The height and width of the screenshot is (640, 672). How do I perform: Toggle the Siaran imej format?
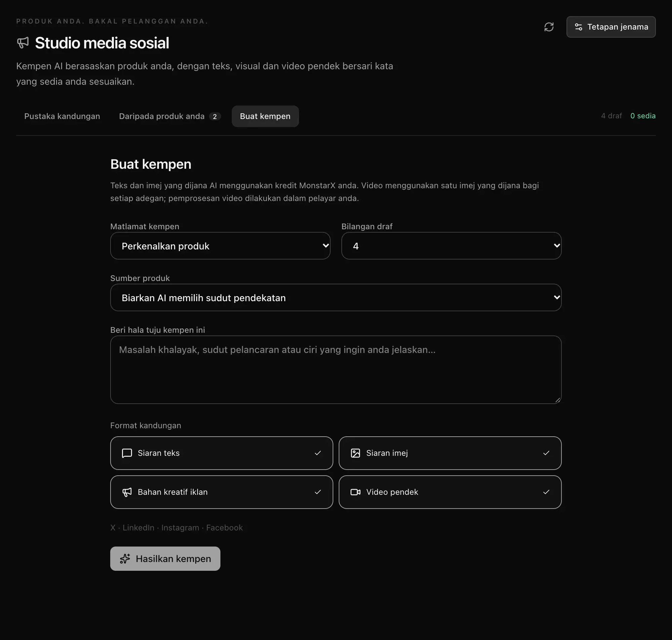pos(450,453)
